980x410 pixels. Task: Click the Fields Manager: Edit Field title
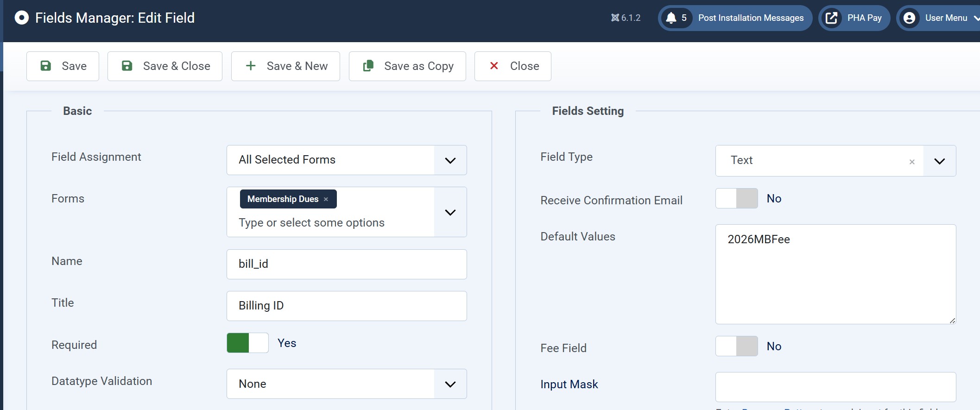(115, 18)
